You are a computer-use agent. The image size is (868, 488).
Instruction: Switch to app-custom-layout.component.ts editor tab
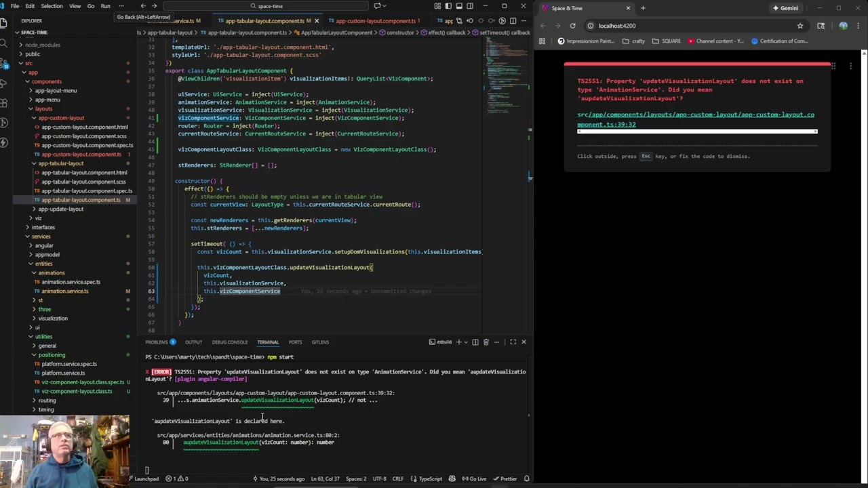point(376,21)
